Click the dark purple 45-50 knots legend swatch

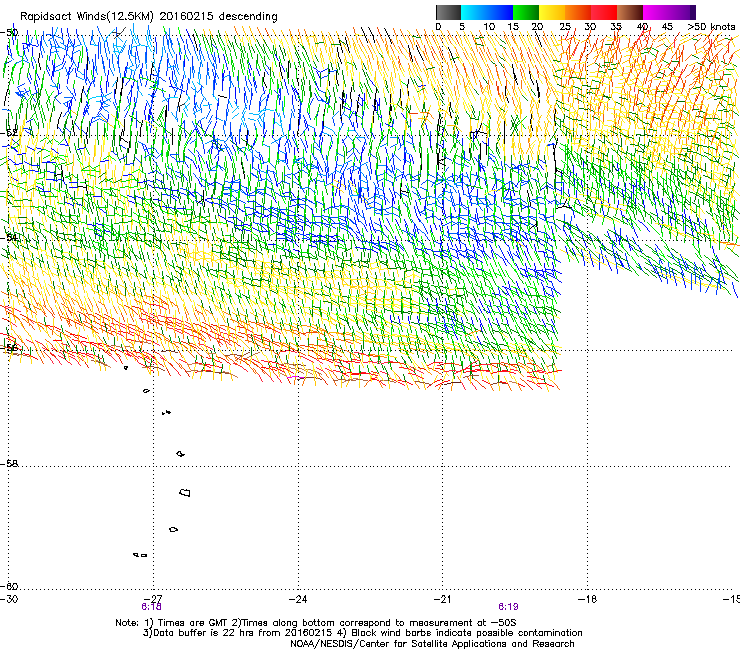tap(682, 12)
